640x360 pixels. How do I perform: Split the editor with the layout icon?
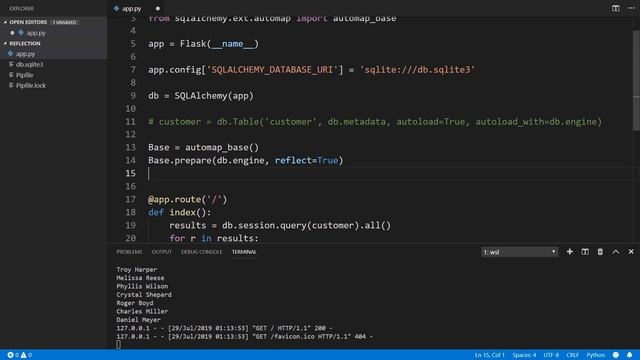[616, 8]
